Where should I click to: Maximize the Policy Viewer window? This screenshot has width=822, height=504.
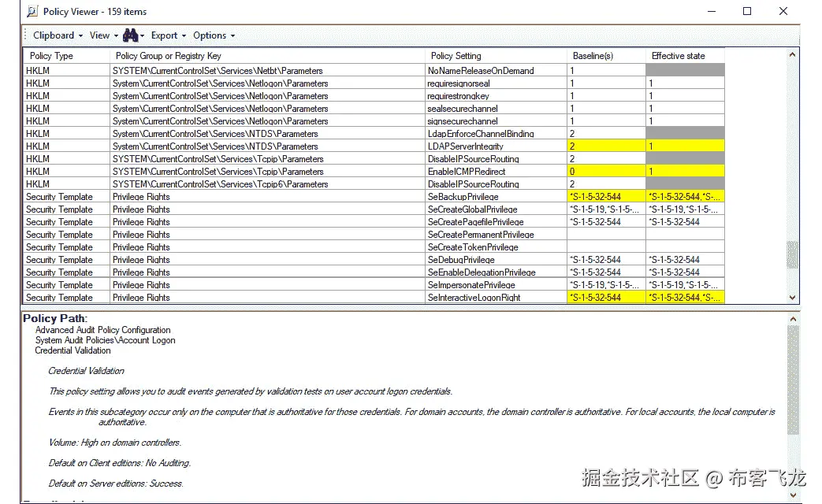747,11
